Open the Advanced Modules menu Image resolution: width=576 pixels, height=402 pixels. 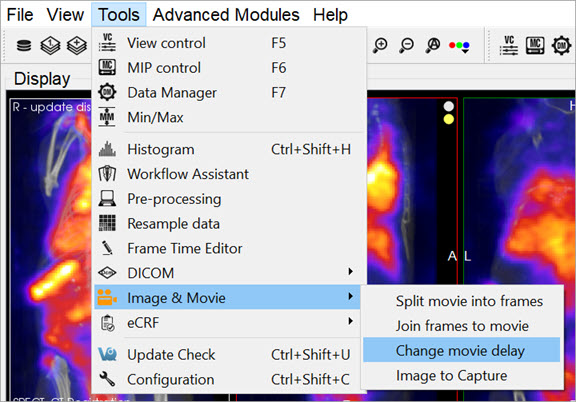coord(226,15)
